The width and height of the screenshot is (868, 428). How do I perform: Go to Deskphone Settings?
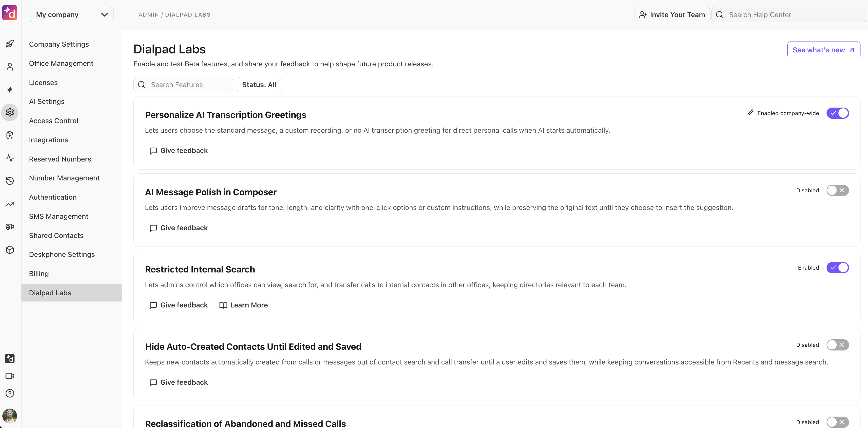pyautogui.click(x=72, y=255)
